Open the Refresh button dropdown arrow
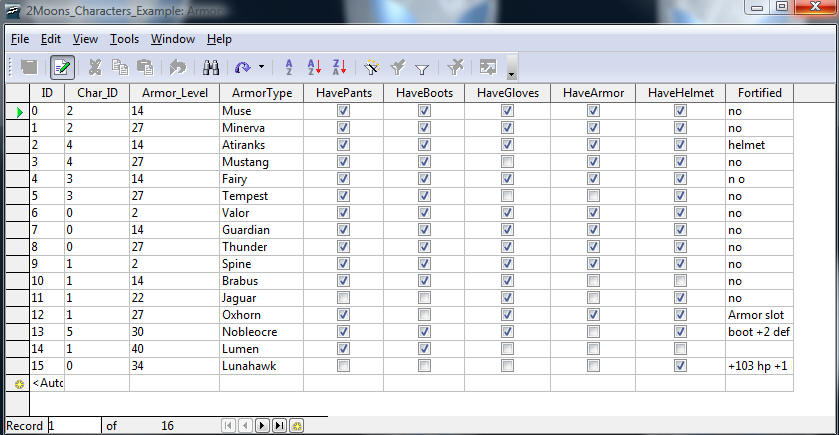 [x=261, y=67]
